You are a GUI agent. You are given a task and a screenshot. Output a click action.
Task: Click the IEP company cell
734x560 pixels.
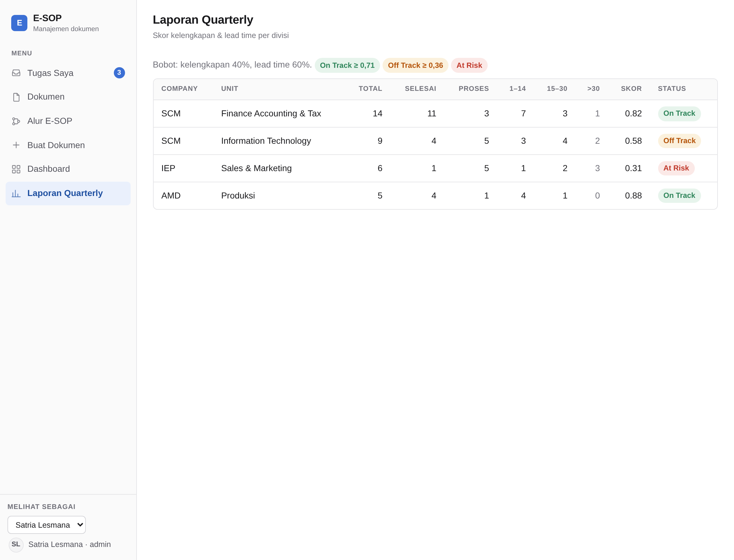tap(168, 168)
